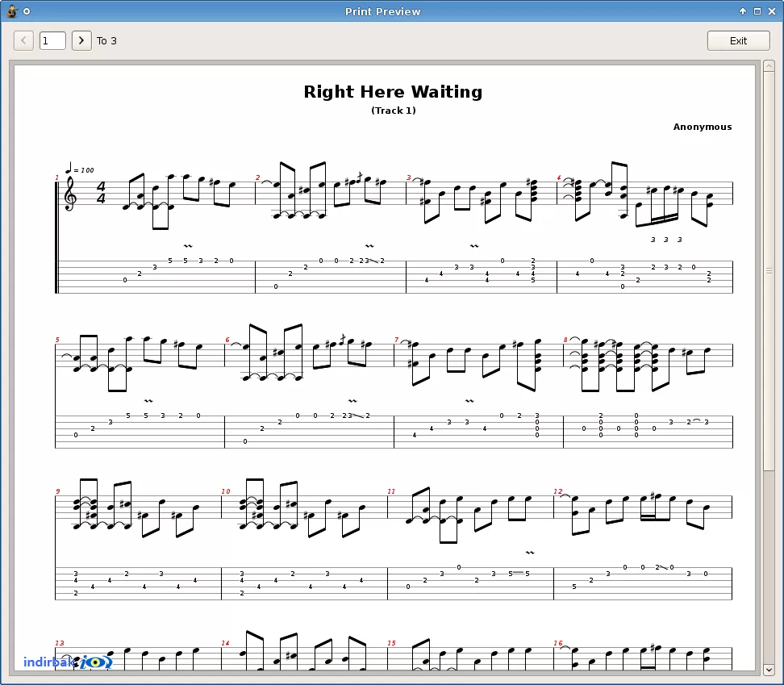Maximize the Print Preview window
Screen dimensions: 784x685
[x=757, y=11]
